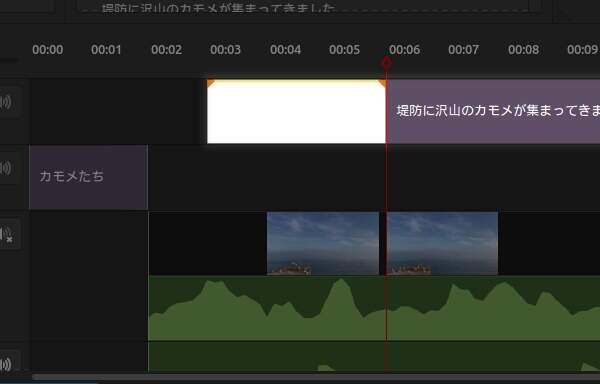
Task: Select the right sky video thumbnail clip
Action: [442, 243]
